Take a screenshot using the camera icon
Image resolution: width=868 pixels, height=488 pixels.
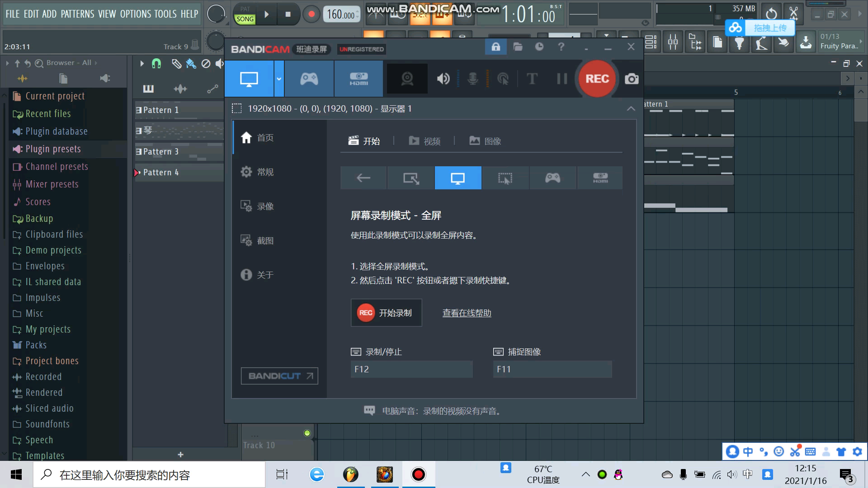(631, 79)
